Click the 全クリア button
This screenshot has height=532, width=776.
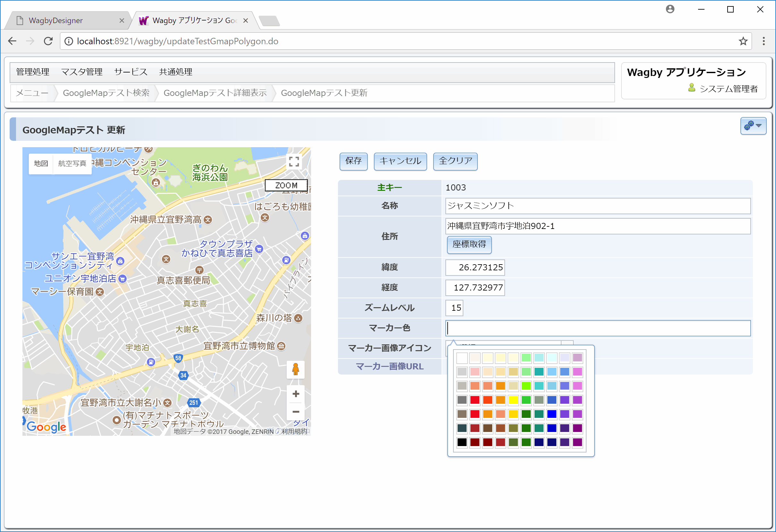point(455,161)
